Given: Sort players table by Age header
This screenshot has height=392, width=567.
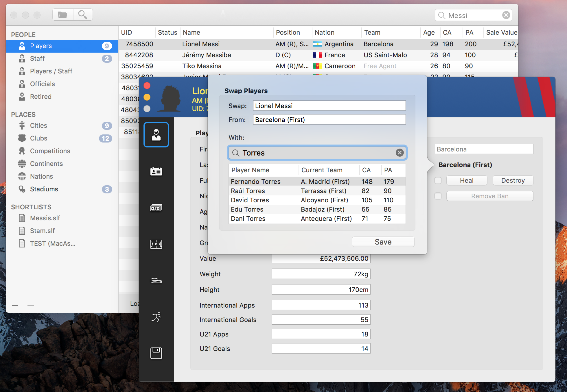Looking at the screenshot, I should (x=430, y=33).
